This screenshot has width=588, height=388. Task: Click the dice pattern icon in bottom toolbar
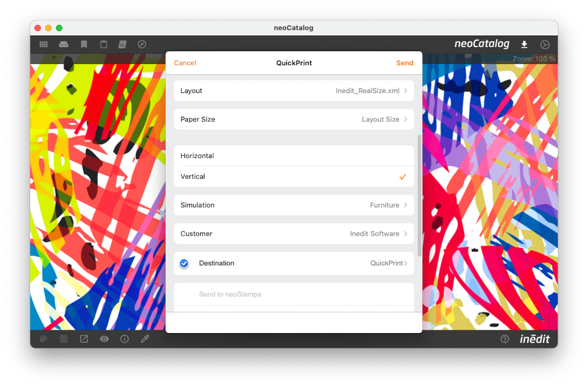pos(64,339)
